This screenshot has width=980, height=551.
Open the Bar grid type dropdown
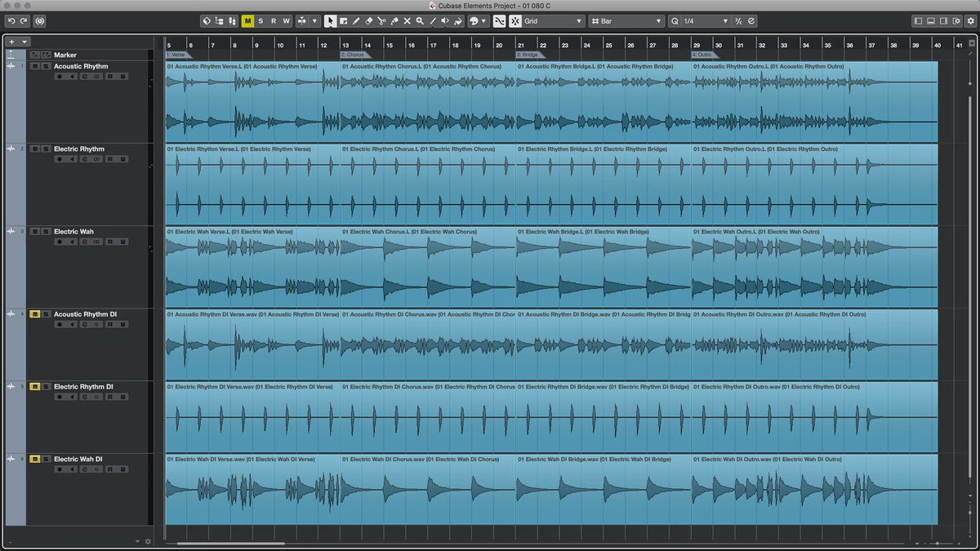pyautogui.click(x=625, y=21)
